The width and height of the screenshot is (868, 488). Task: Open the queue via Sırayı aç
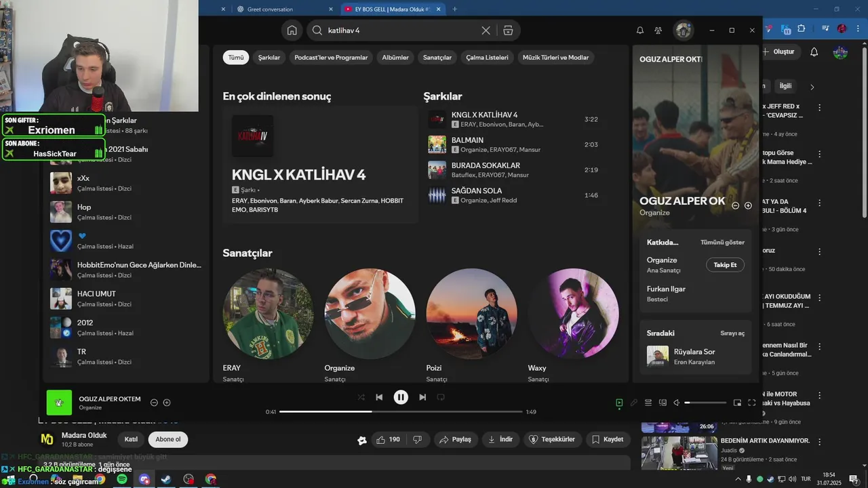[732, 333]
